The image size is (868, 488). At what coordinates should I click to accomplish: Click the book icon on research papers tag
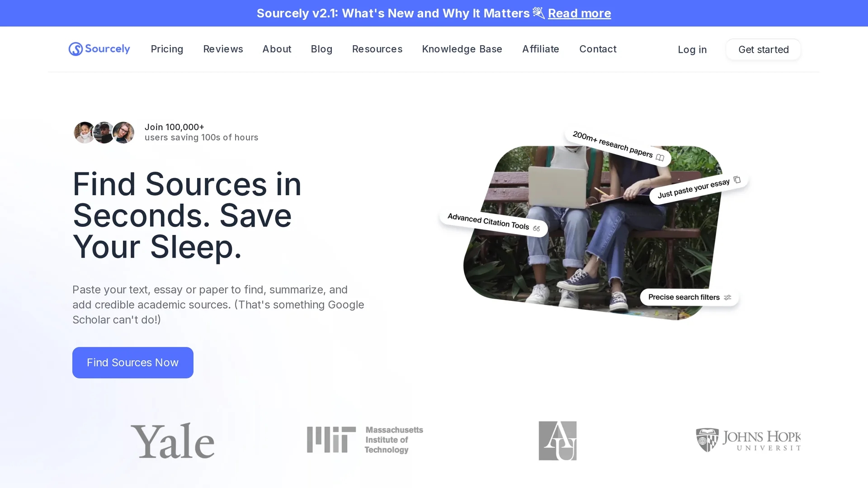(x=660, y=158)
